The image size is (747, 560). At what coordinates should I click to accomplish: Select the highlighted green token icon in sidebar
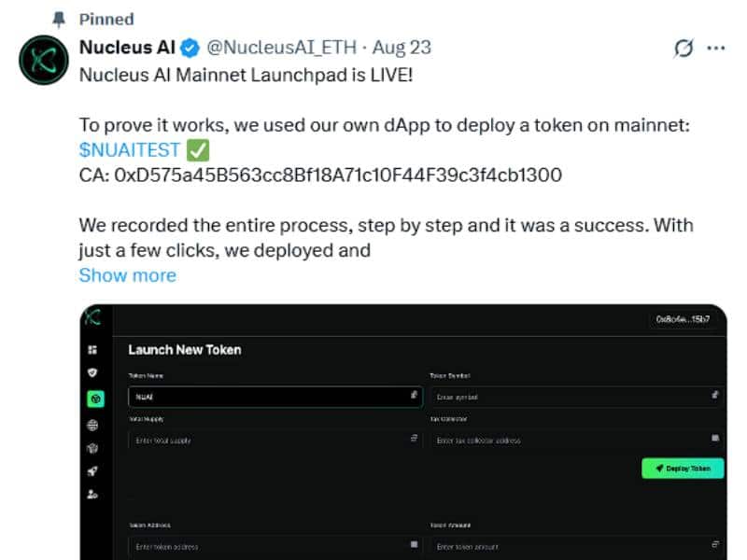(x=94, y=399)
